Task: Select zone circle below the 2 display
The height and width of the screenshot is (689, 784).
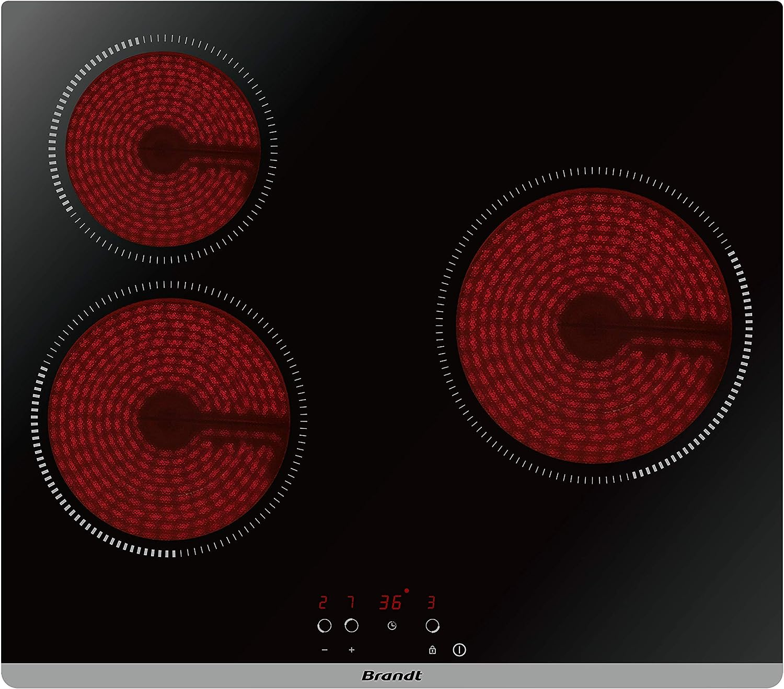Action: click(x=325, y=625)
